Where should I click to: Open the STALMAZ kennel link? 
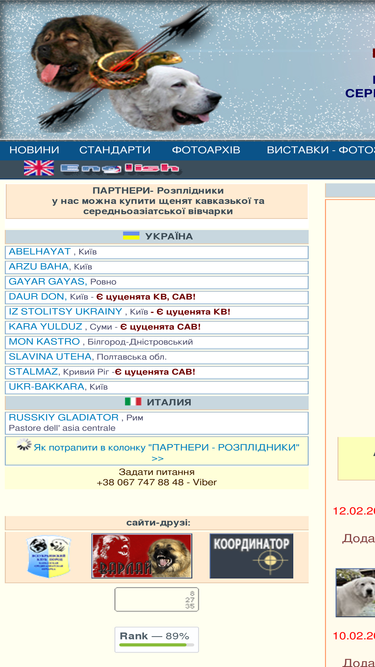click(x=34, y=372)
